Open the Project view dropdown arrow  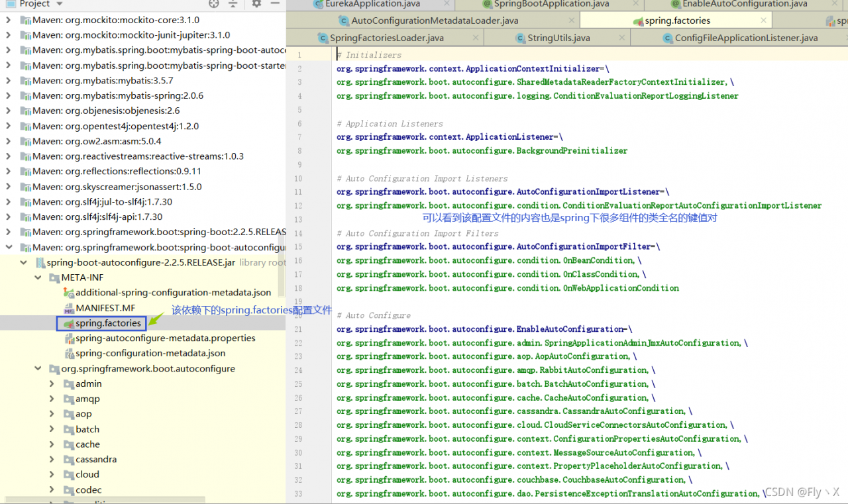pos(58,3)
